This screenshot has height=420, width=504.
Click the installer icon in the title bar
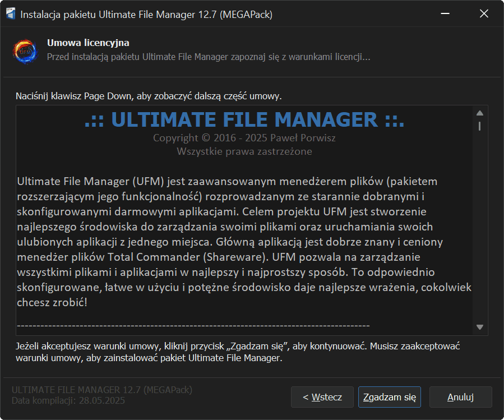pos(11,15)
